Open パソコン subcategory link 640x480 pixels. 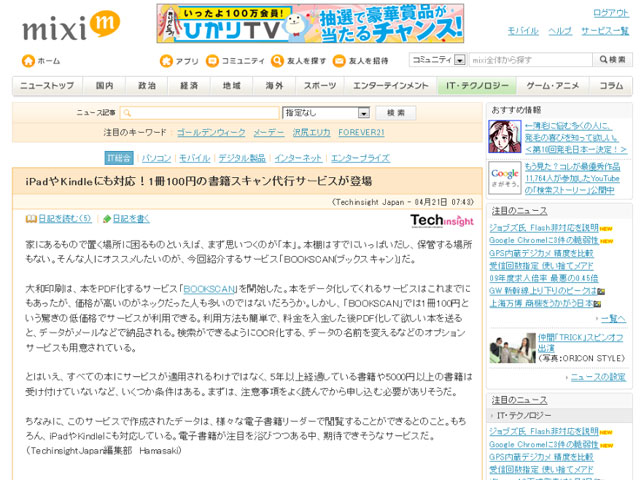pyautogui.click(x=157, y=158)
